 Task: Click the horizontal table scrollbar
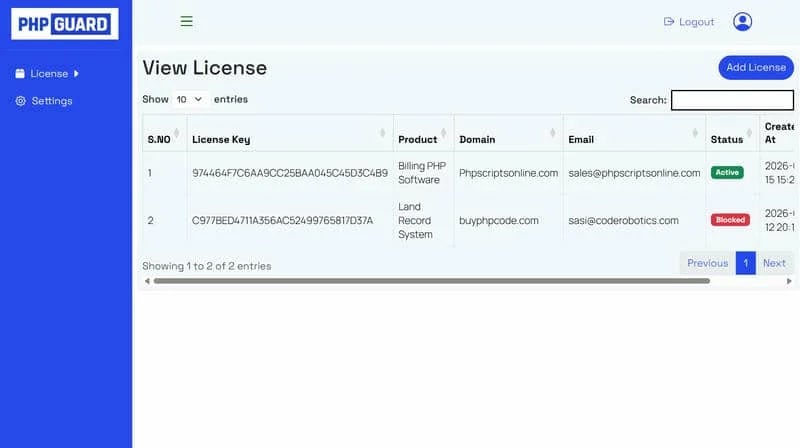432,281
